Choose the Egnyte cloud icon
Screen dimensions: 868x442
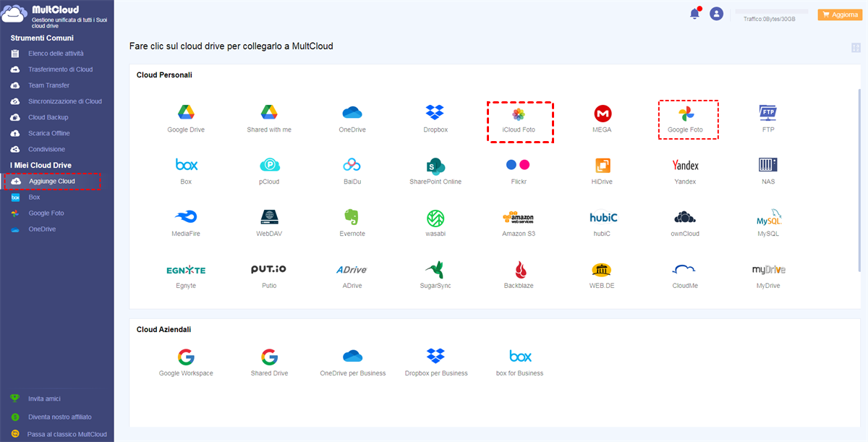(x=186, y=269)
